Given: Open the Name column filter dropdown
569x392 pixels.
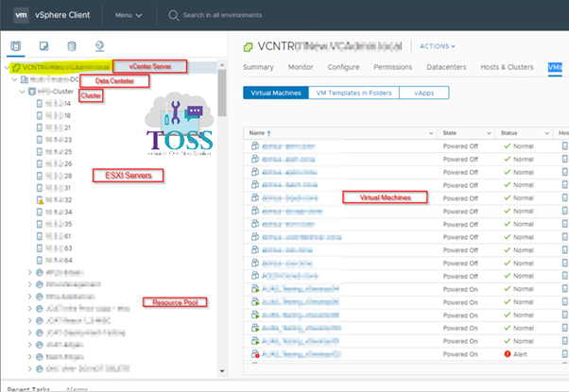Looking at the screenshot, I should click(431, 133).
